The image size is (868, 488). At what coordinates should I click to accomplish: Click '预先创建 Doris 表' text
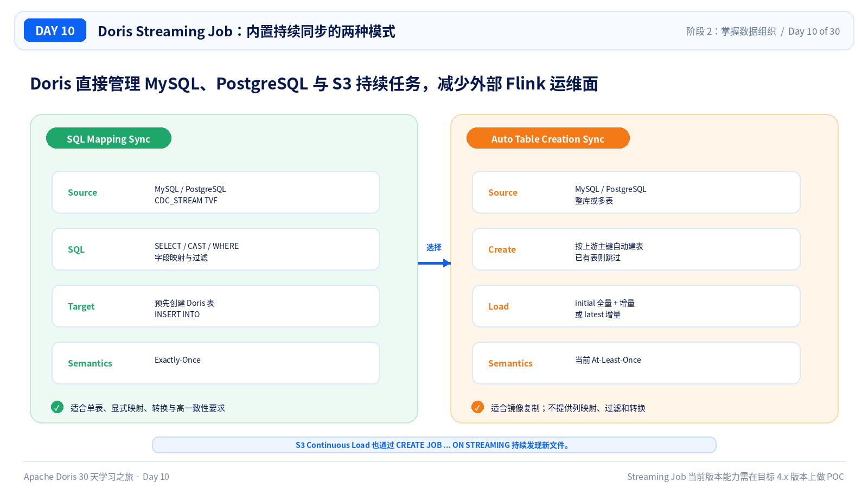tap(184, 303)
